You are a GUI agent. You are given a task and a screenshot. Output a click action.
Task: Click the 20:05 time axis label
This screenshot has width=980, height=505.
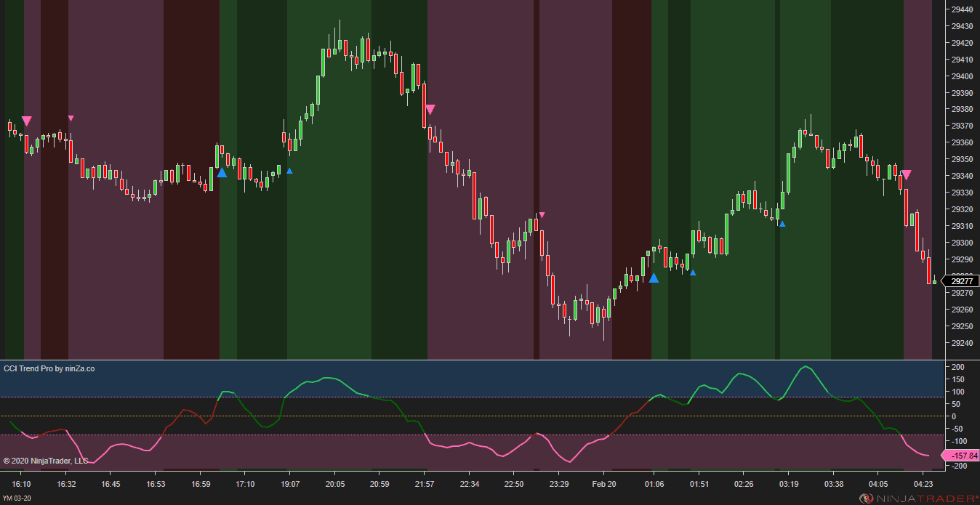pos(335,484)
